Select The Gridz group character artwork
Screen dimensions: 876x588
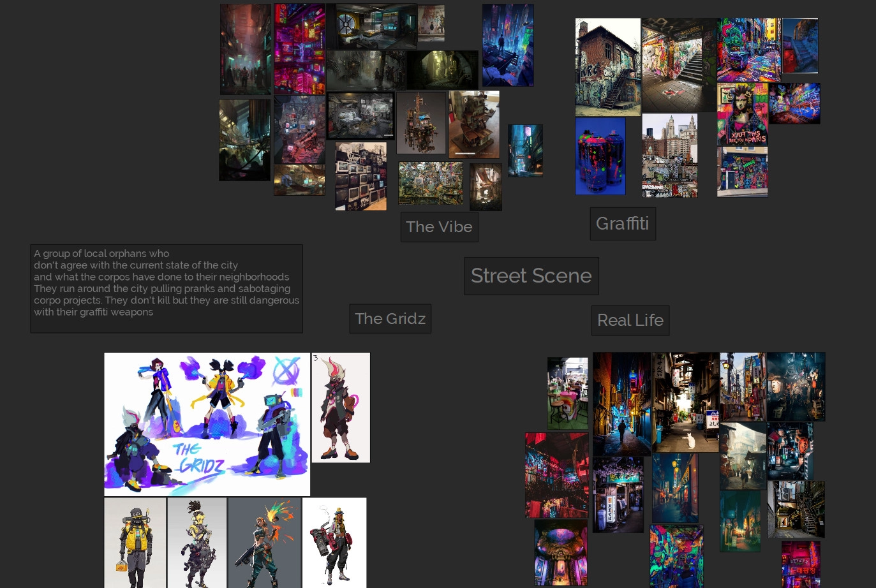click(x=207, y=424)
